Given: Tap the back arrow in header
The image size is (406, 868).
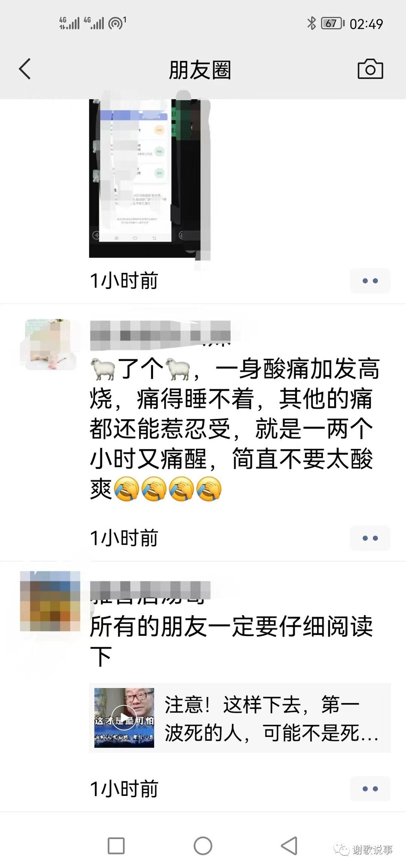Looking at the screenshot, I should click(25, 69).
